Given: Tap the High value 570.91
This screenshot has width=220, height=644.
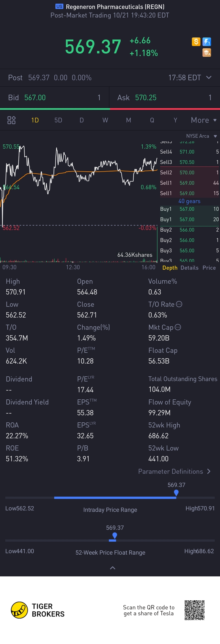Looking at the screenshot, I should 16,292.
